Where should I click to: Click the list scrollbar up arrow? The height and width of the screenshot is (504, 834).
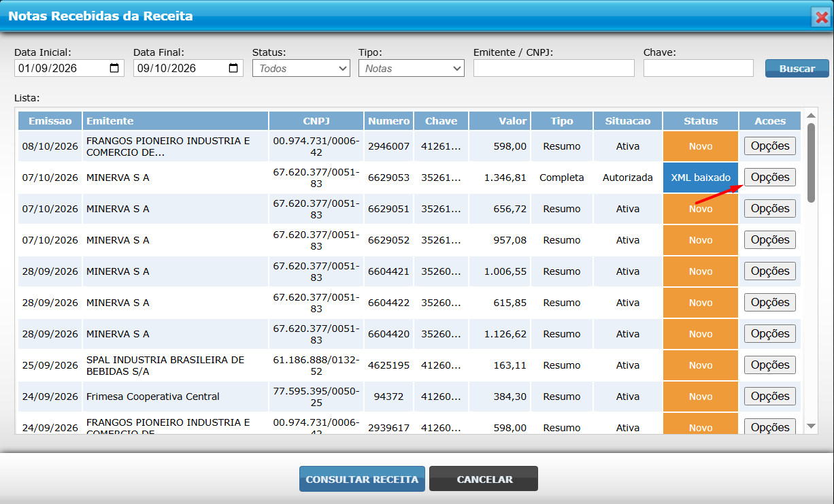811,116
